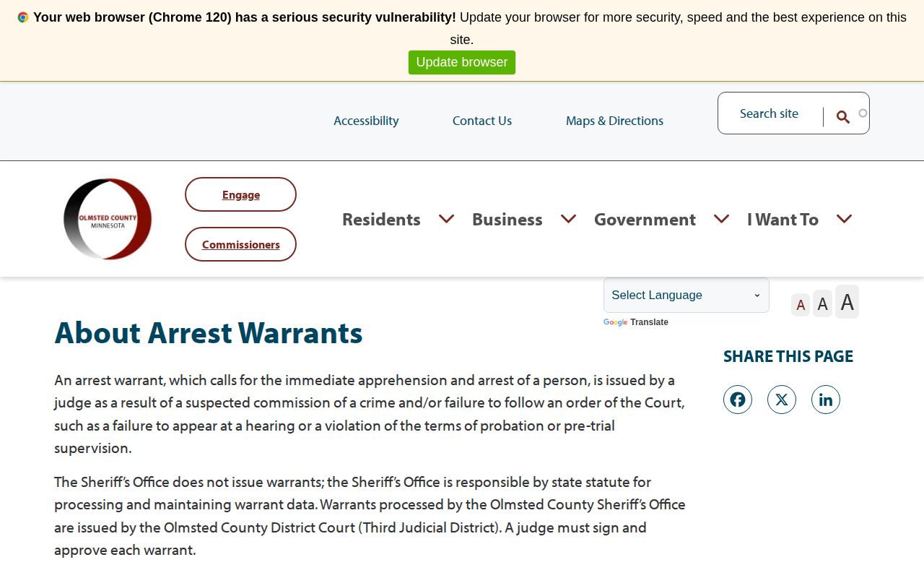Open the Residents menu item
The width and height of the screenshot is (924, 578).
[x=381, y=219]
